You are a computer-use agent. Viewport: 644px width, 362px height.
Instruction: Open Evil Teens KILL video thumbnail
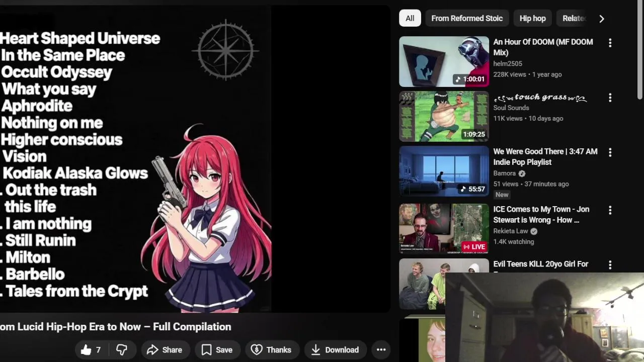(x=422, y=284)
